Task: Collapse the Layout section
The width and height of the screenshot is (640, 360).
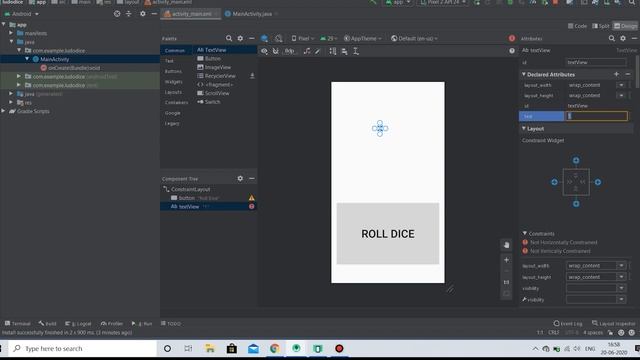Action: pos(524,129)
